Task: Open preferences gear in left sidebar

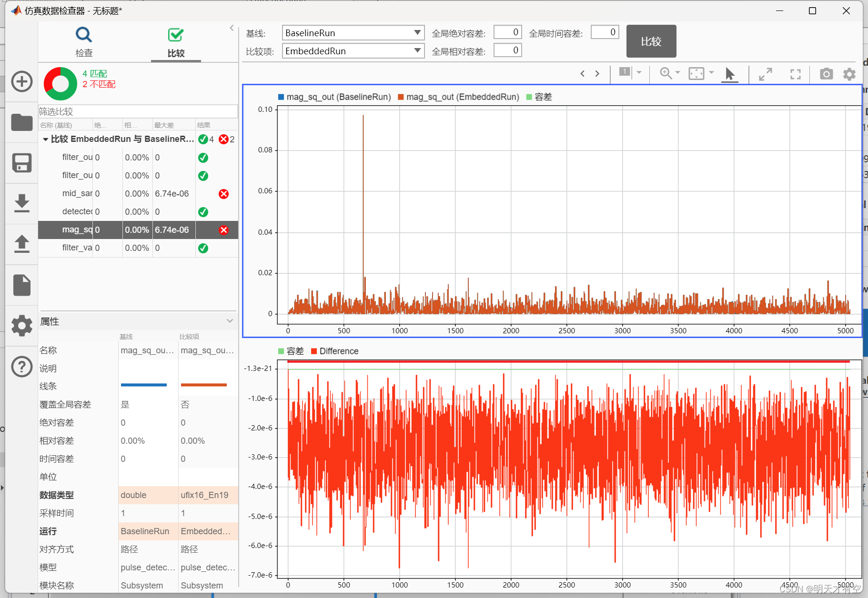Action: (22, 326)
